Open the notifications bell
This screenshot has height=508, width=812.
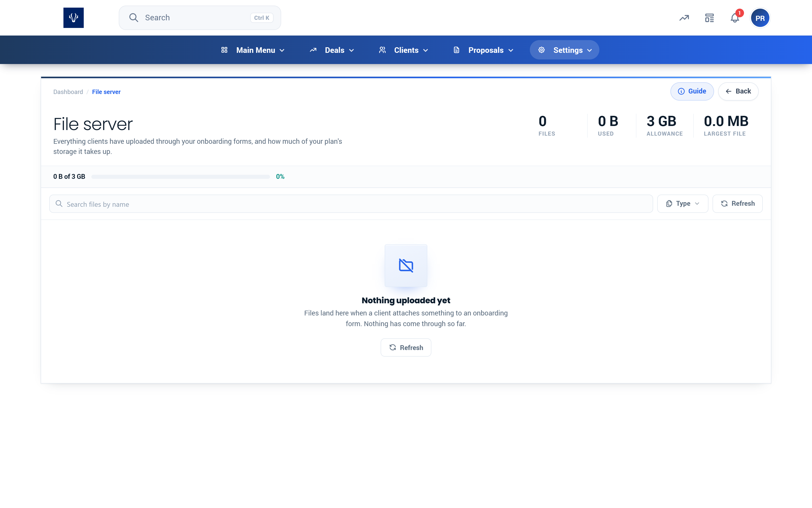click(x=735, y=18)
